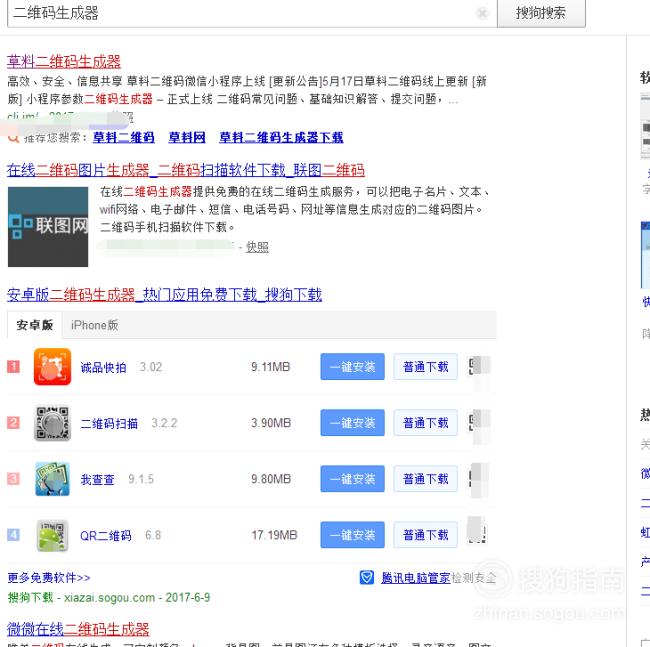The image size is (650, 647).
Task: Click the 9.11MB size text
Action: (x=271, y=367)
